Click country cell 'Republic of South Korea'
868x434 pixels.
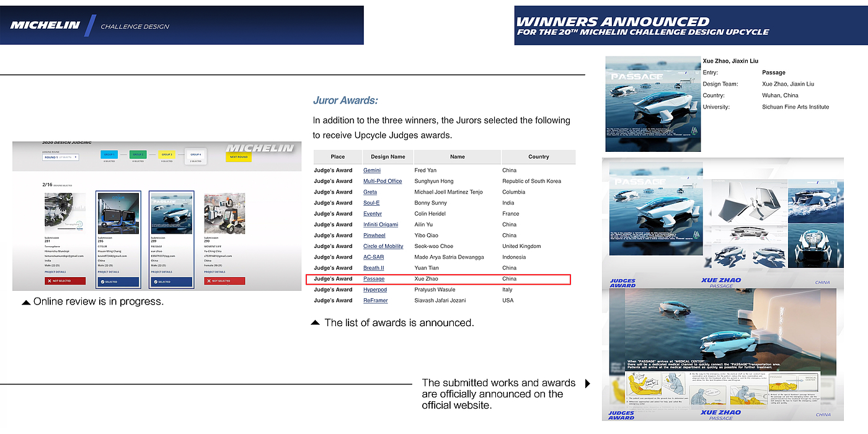531,181
